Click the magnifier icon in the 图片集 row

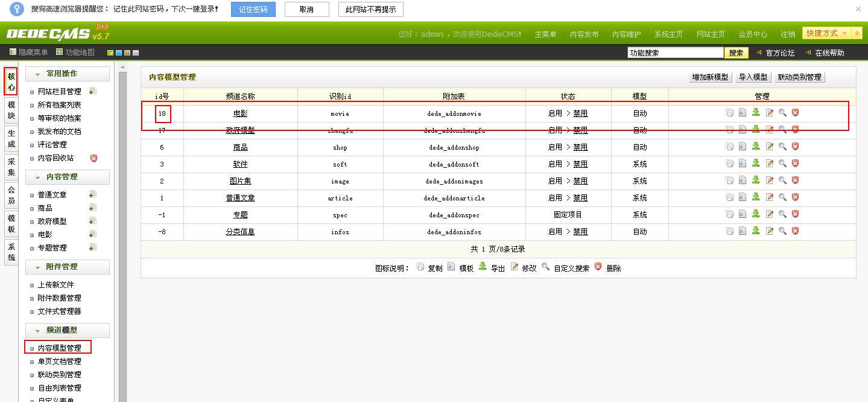pyautogui.click(x=782, y=180)
